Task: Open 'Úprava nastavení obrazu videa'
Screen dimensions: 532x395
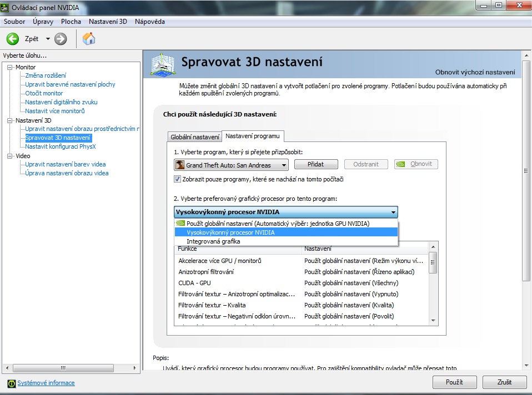Action: (67, 173)
